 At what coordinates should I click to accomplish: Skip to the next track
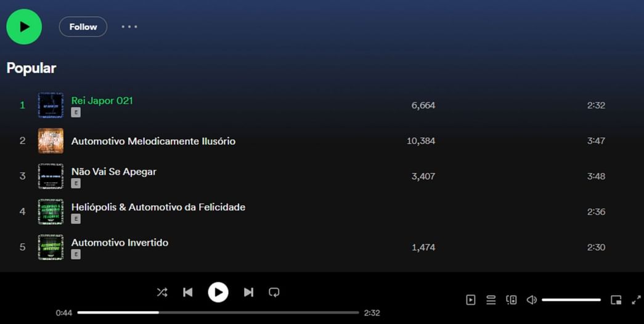click(248, 292)
